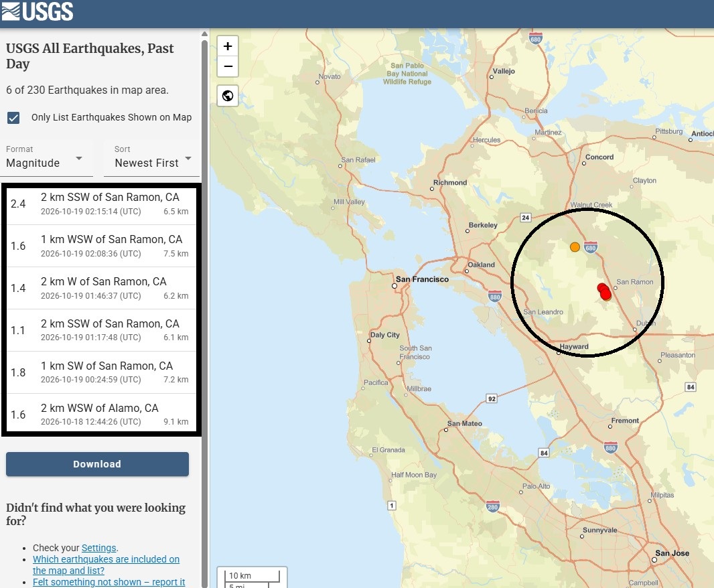Click the I-280 shield icon on map
The image size is (714, 588).
click(493, 506)
